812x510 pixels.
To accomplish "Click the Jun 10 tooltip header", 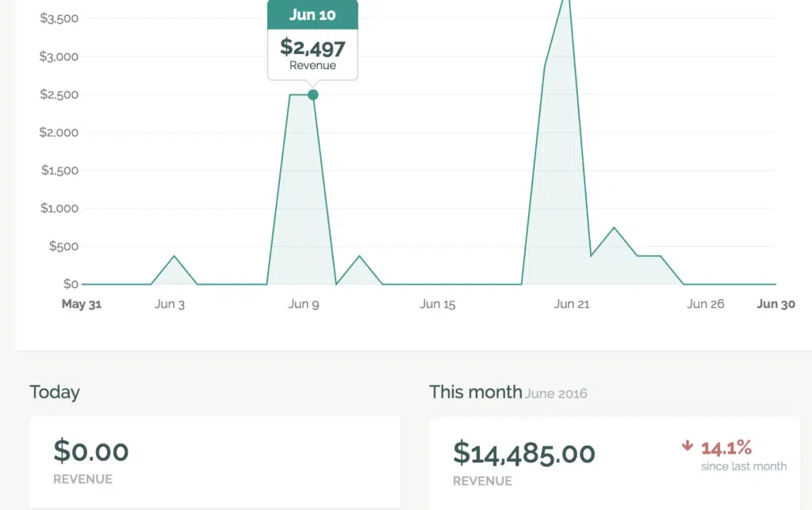I will click(312, 15).
